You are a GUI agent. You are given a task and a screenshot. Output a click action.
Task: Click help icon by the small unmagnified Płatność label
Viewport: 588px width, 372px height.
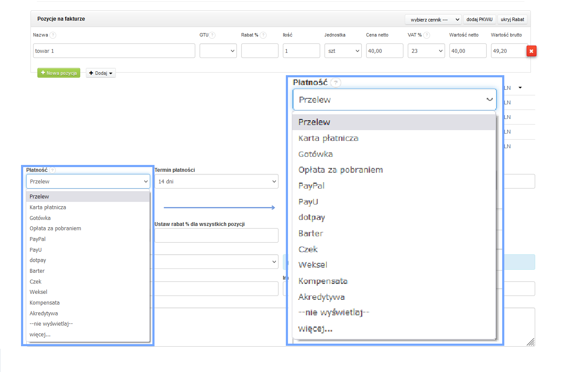(x=52, y=170)
